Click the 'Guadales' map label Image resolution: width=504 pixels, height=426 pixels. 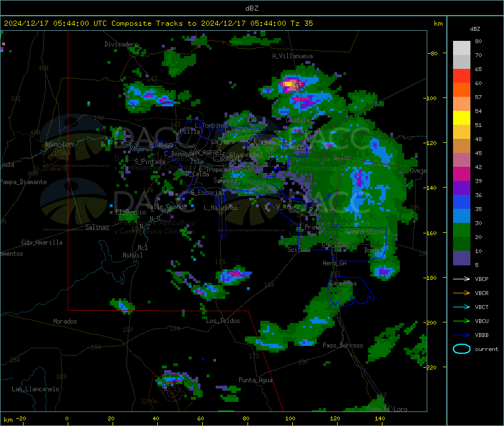299,120
